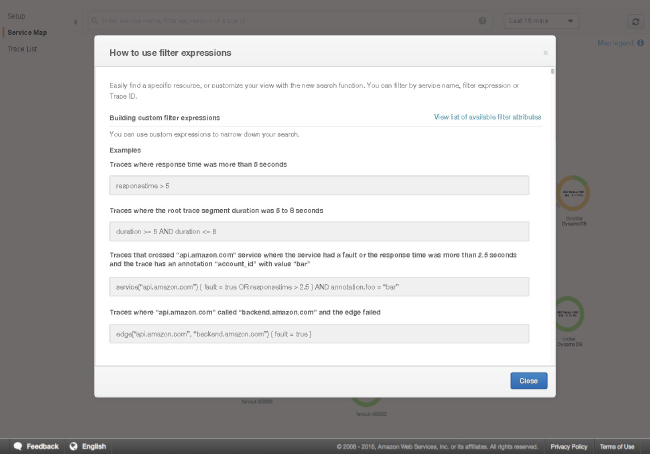This screenshot has width=650, height=454.
Task: Select Service Map in sidebar
Action: click(x=26, y=32)
